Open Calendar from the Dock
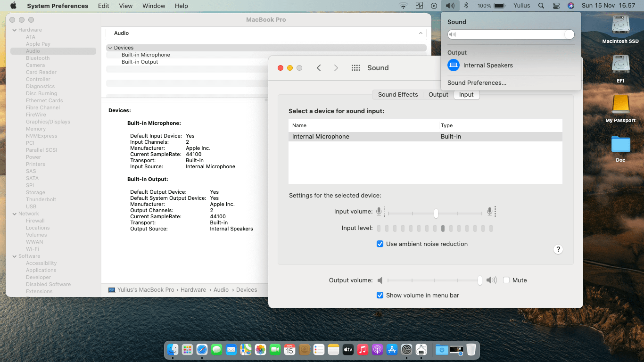 290,350
